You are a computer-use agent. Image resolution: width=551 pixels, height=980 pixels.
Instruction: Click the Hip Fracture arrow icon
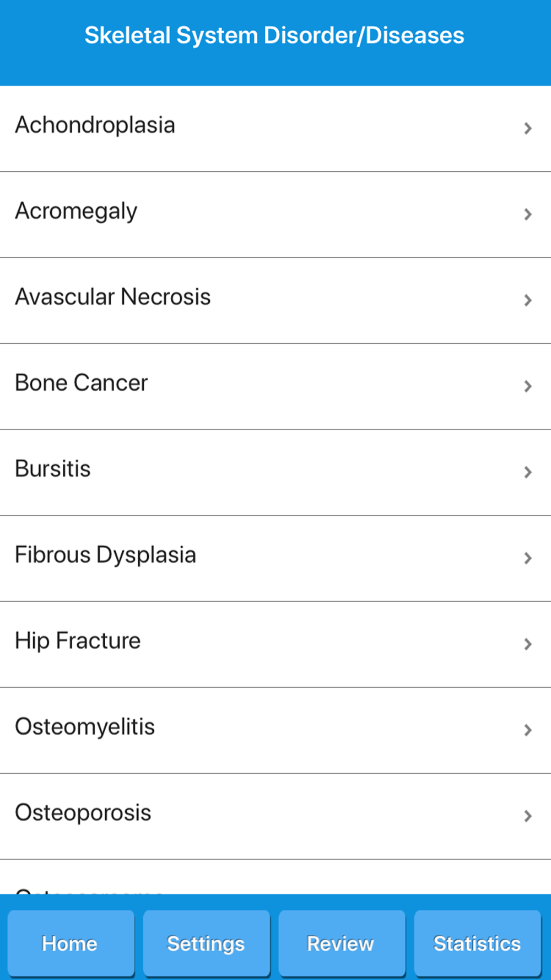point(528,644)
